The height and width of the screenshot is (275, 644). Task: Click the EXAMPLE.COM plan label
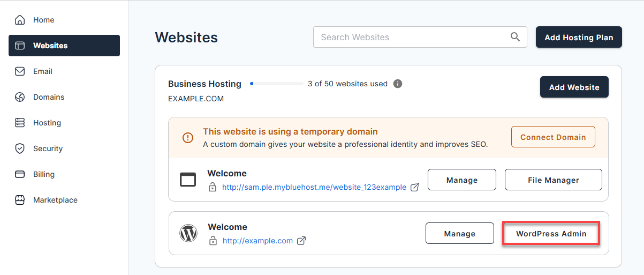click(196, 99)
